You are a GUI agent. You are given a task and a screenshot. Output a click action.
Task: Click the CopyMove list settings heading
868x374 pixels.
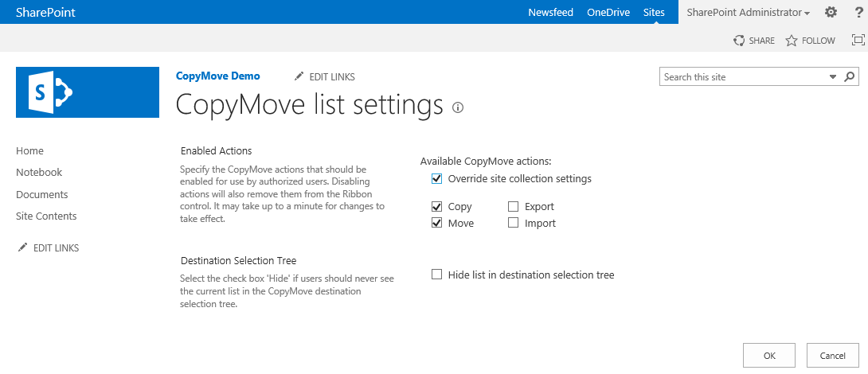click(x=310, y=104)
